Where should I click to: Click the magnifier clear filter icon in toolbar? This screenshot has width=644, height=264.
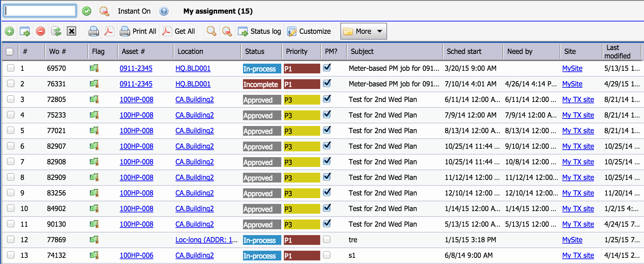pos(227,31)
